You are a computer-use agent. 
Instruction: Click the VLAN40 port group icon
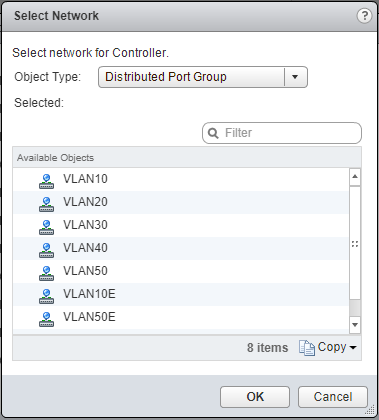pos(46,249)
